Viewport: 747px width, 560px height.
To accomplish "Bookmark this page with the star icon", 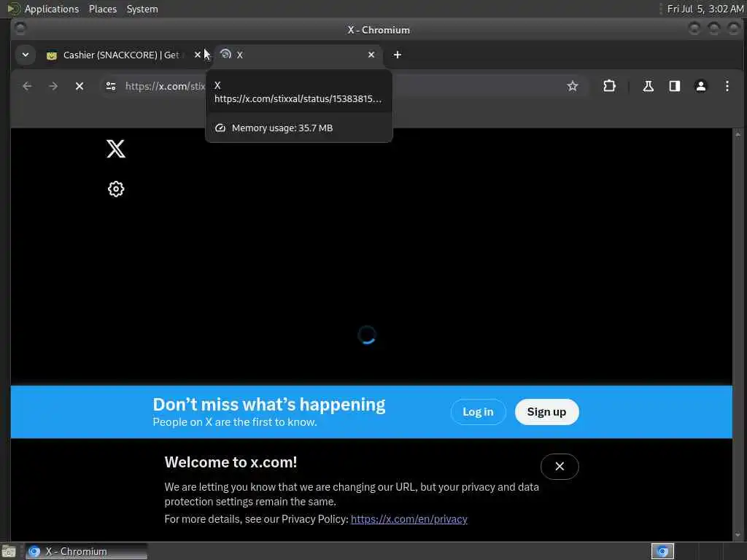I will point(572,86).
